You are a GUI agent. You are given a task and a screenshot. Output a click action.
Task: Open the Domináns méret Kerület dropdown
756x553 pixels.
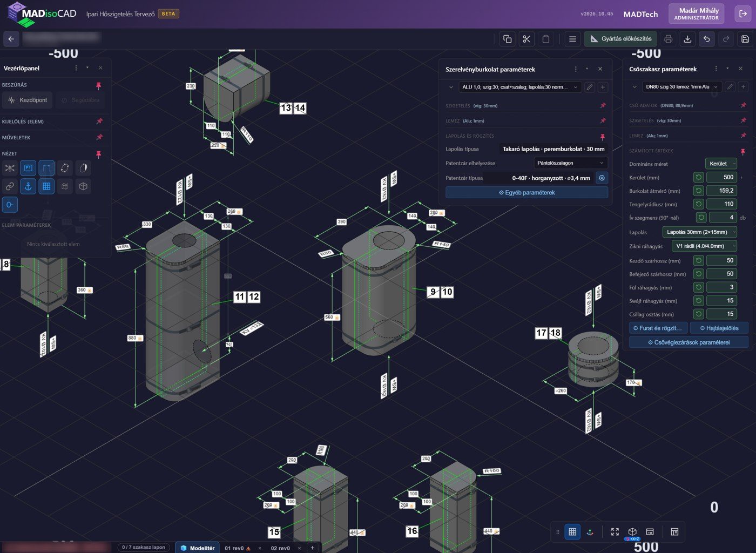721,164
